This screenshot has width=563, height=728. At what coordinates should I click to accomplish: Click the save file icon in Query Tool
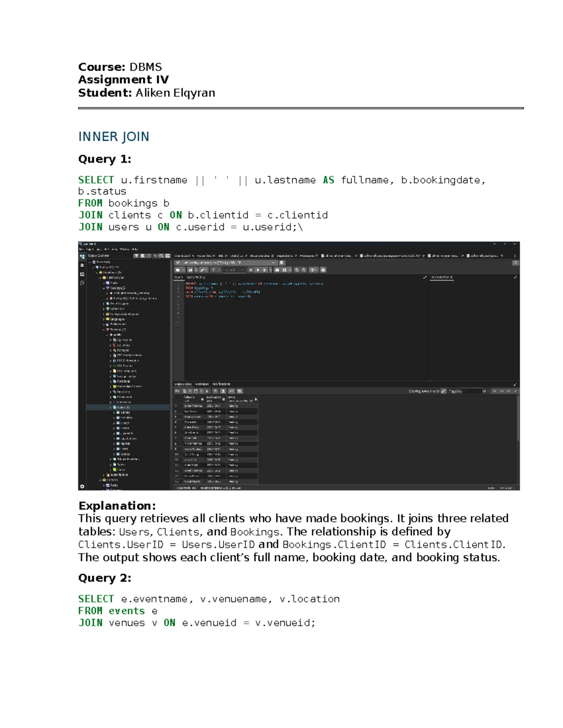190,270
